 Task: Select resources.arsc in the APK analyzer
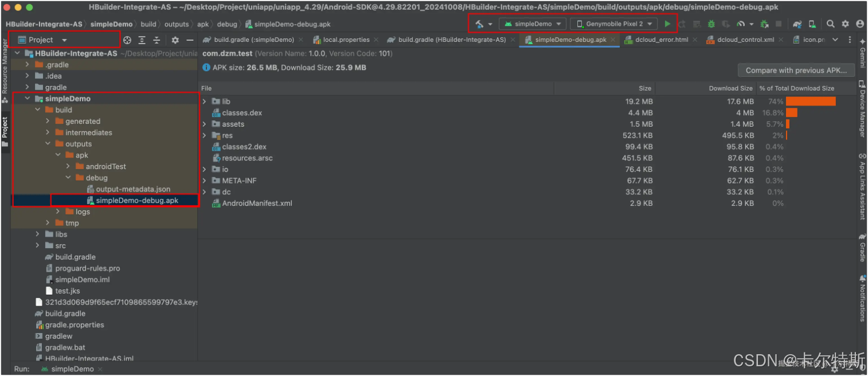(248, 158)
